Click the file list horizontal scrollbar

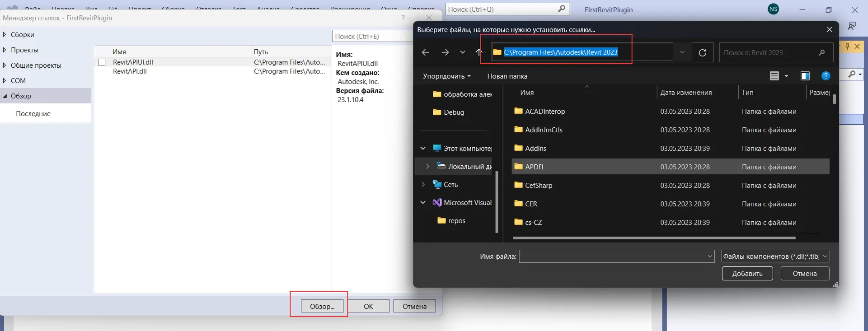point(654,238)
